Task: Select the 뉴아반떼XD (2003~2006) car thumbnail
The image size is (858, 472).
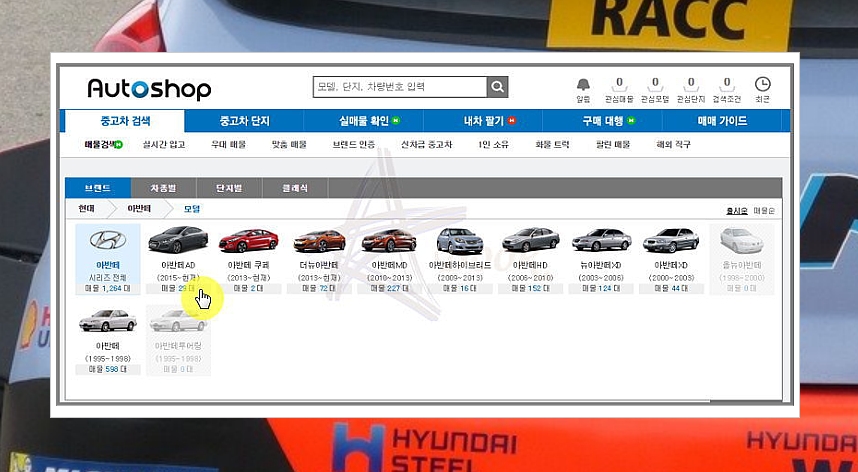Action: 601,240
